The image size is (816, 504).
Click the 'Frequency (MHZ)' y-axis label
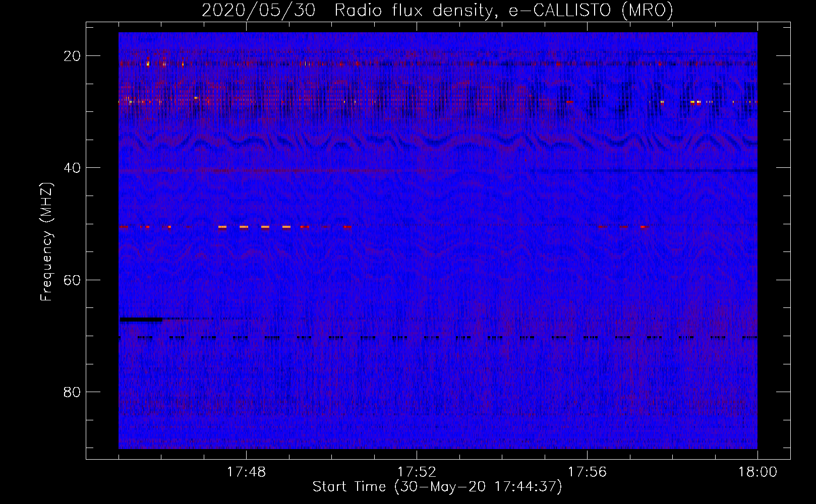(46, 242)
